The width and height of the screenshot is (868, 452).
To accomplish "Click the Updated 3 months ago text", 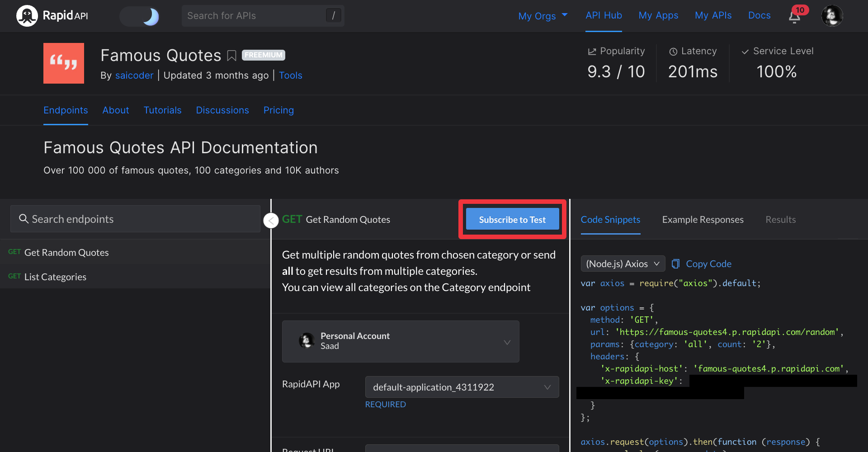I will coord(216,75).
